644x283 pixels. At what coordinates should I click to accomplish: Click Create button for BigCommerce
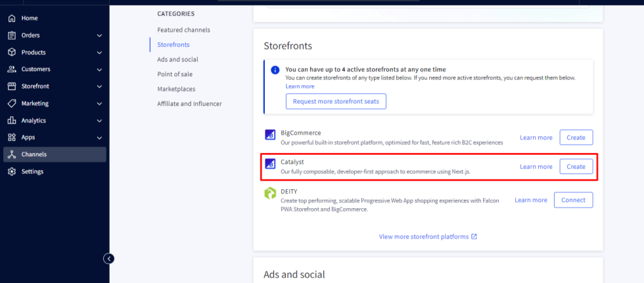coord(576,137)
